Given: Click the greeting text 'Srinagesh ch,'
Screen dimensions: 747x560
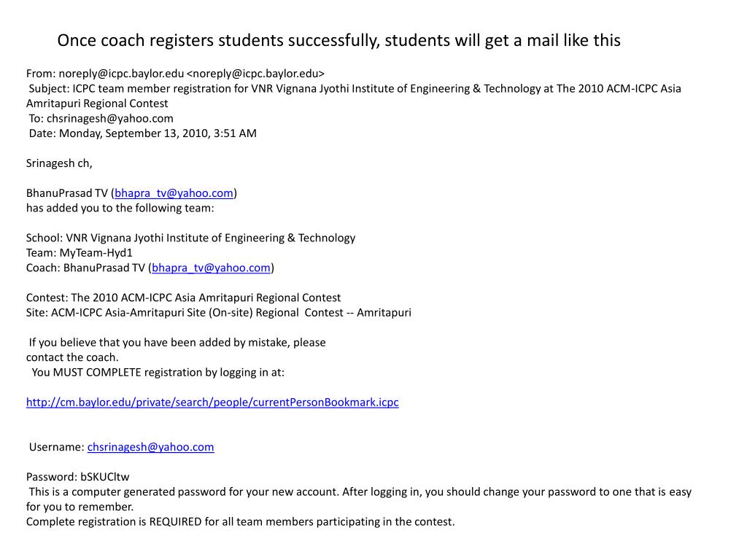Looking at the screenshot, I should pyautogui.click(x=59, y=163).
